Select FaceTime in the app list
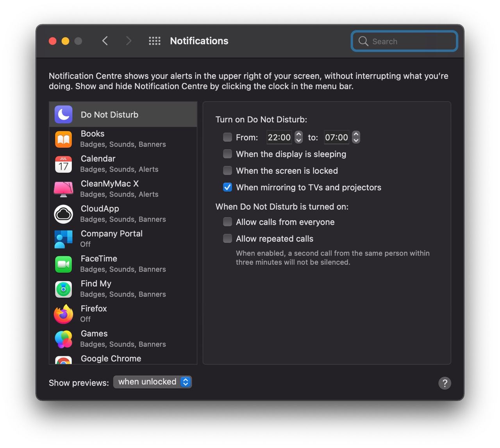The width and height of the screenshot is (500, 448). pyautogui.click(x=123, y=264)
